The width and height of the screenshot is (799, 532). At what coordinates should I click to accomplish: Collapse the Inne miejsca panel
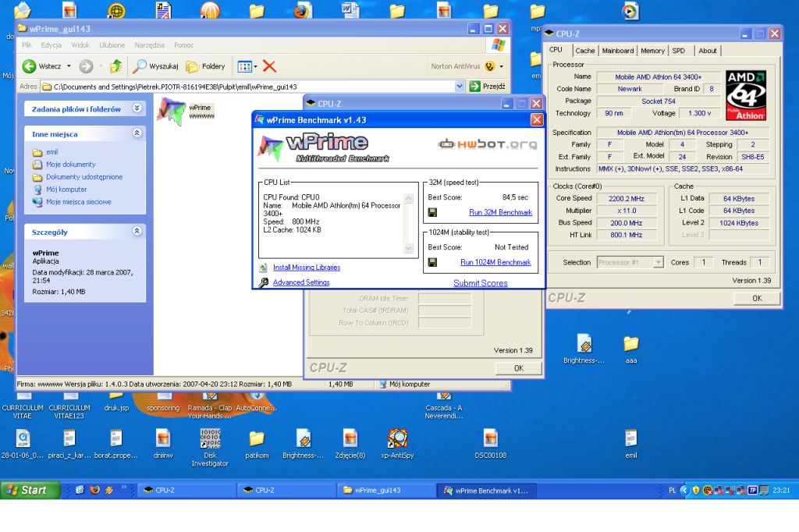pyautogui.click(x=137, y=133)
